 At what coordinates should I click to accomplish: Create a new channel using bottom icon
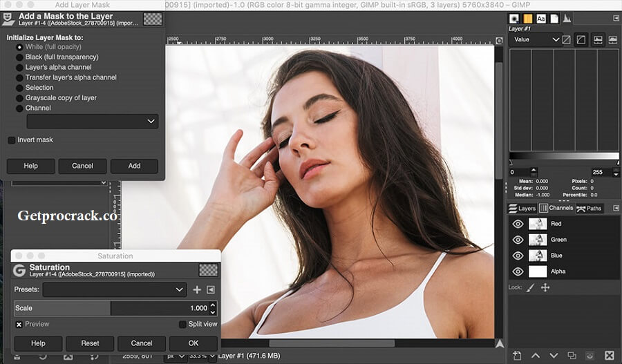coord(517,355)
